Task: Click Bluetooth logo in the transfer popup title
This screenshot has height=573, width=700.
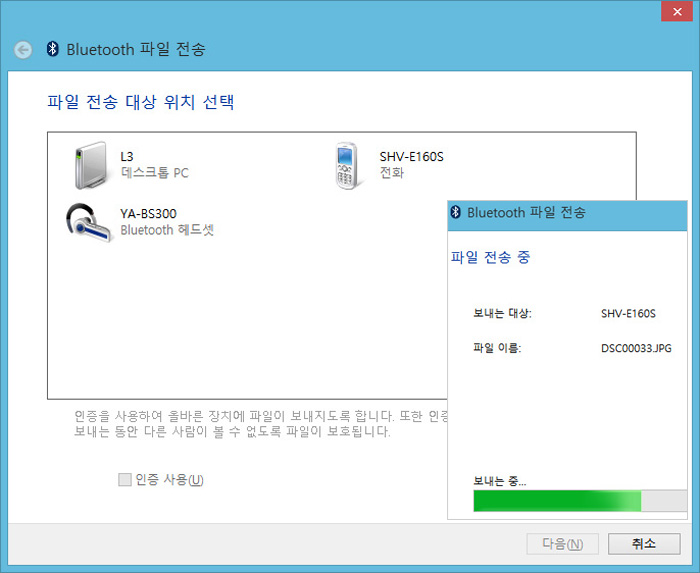Action: [x=456, y=213]
